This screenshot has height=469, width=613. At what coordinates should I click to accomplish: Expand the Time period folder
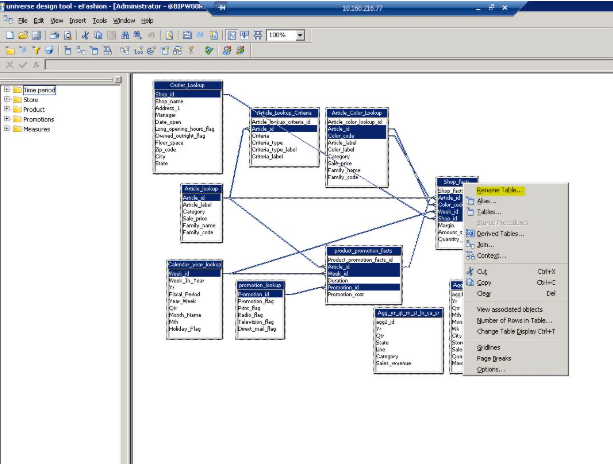pos(7,89)
